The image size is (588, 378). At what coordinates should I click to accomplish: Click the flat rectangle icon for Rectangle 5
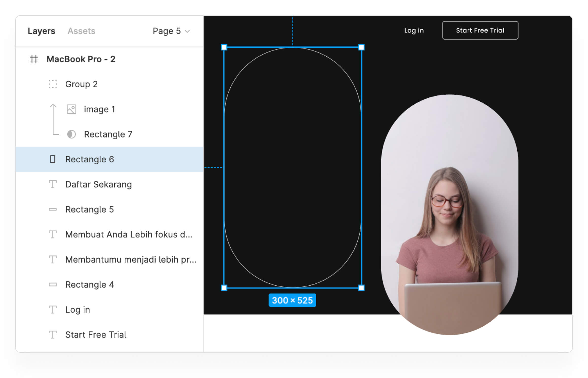pyautogui.click(x=53, y=209)
